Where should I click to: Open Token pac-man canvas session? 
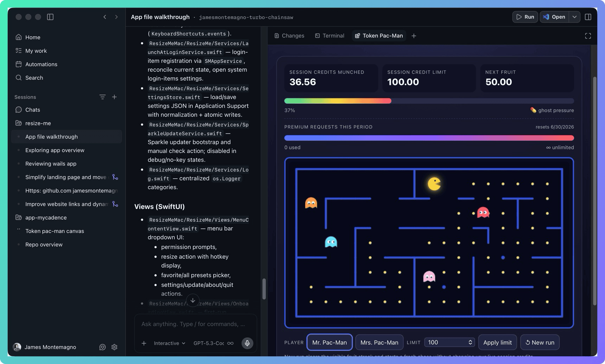point(55,231)
